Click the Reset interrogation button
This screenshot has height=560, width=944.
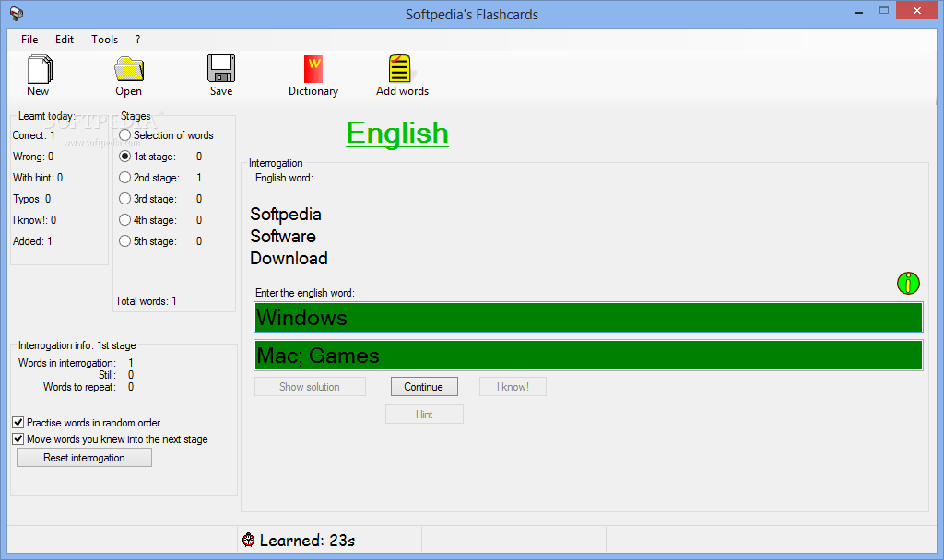tap(84, 458)
